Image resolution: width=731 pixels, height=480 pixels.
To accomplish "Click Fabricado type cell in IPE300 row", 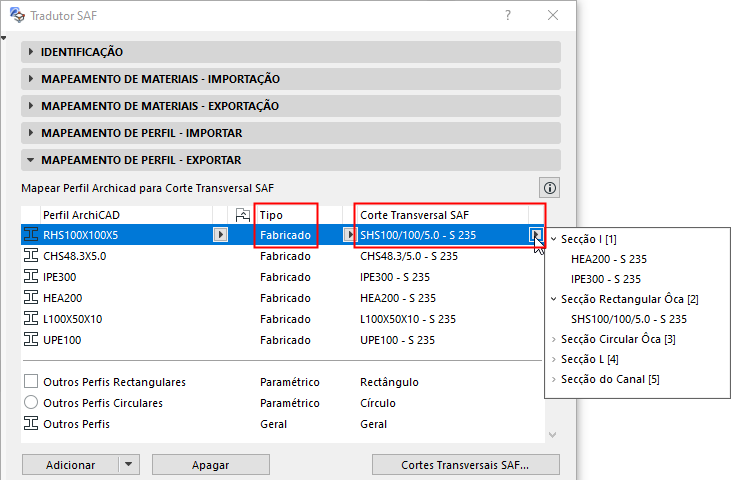I will click(x=285, y=277).
